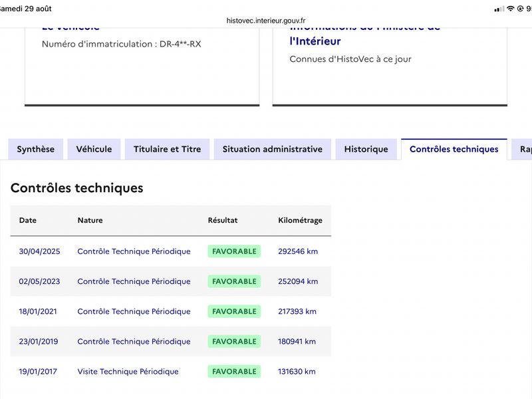Image resolution: width=532 pixels, height=399 pixels.
Task: Select the date 23/01/2019
Action: (39, 341)
